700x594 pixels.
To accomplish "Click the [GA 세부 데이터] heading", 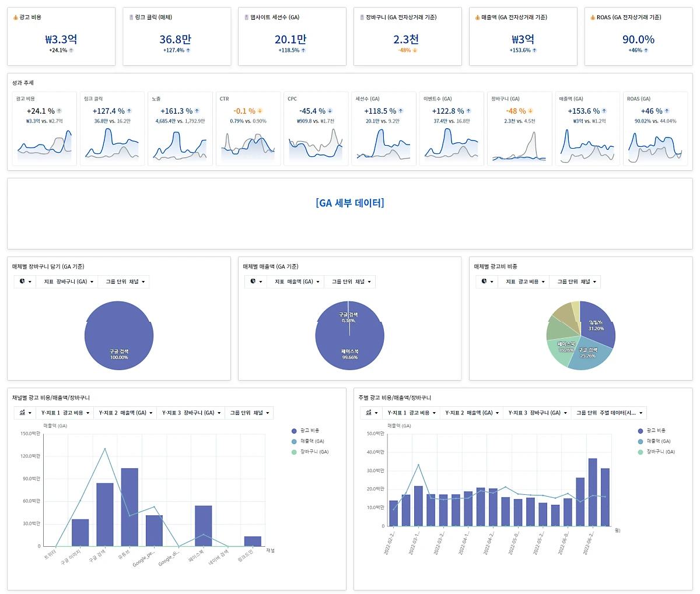I will (350, 203).
